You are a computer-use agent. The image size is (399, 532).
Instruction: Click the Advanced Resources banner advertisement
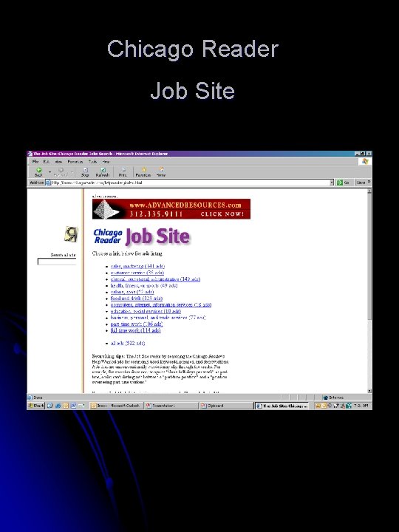(171, 209)
